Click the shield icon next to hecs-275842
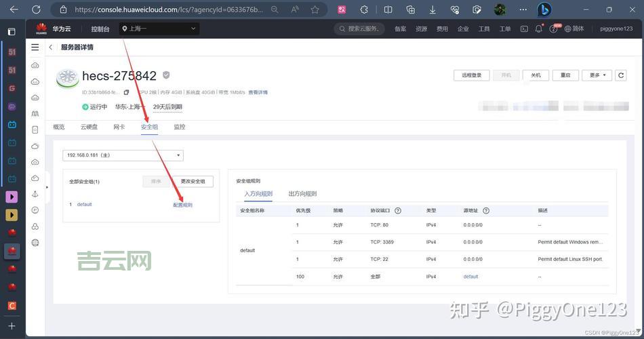The height and width of the screenshot is (339, 644). (166, 75)
